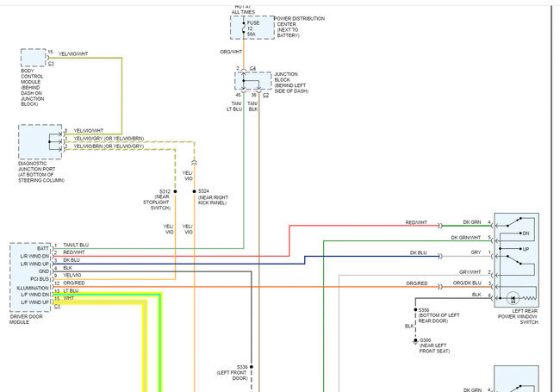Select NEAR LEFT FRONT SEAT text

(434, 348)
